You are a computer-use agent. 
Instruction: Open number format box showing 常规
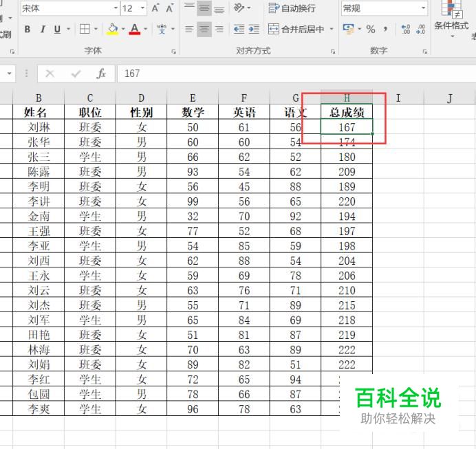tap(385, 8)
